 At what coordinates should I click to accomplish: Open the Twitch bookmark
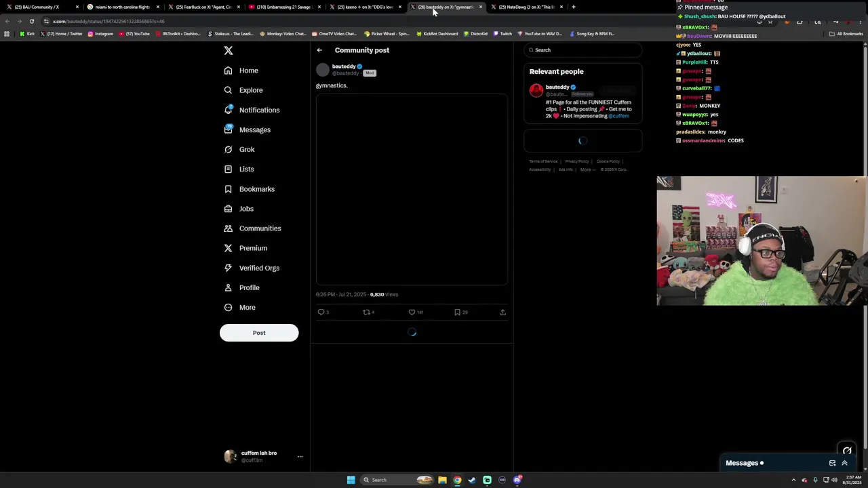coord(503,33)
